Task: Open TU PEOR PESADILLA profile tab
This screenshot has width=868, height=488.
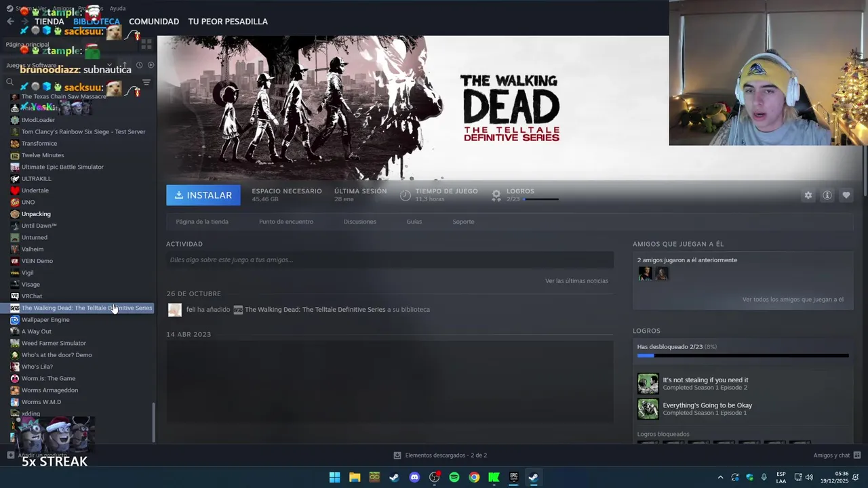Action: (x=228, y=22)
